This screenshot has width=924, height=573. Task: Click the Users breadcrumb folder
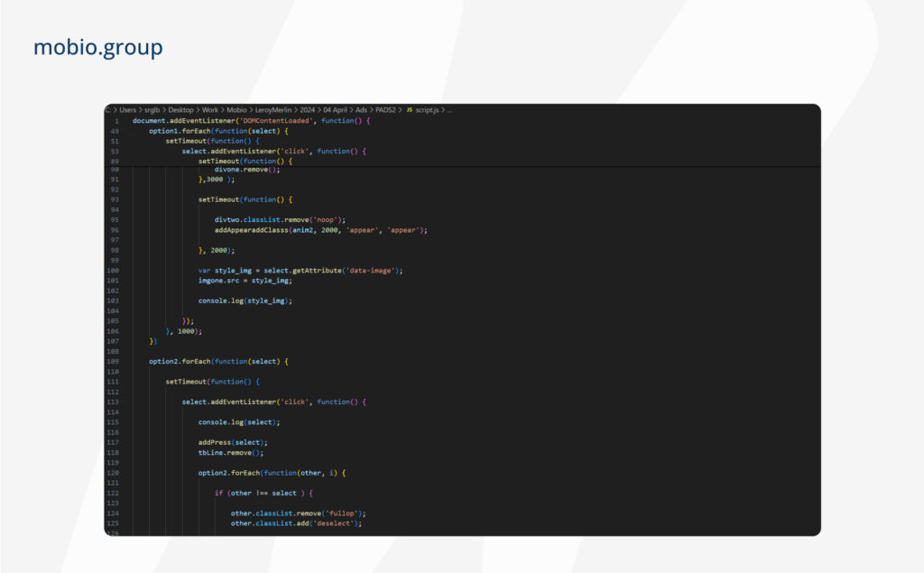pyautogui.click(x=126, y=110)
